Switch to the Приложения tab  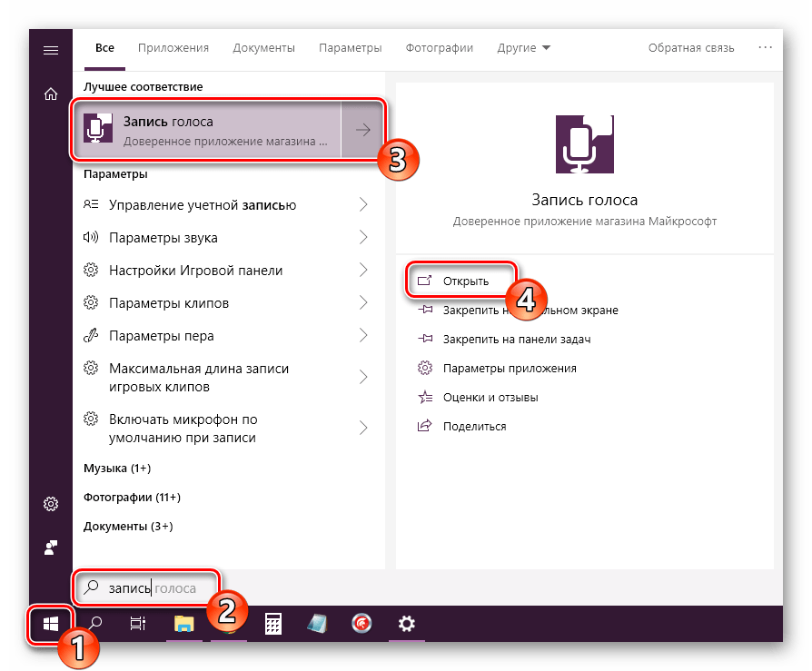[173, 48]
